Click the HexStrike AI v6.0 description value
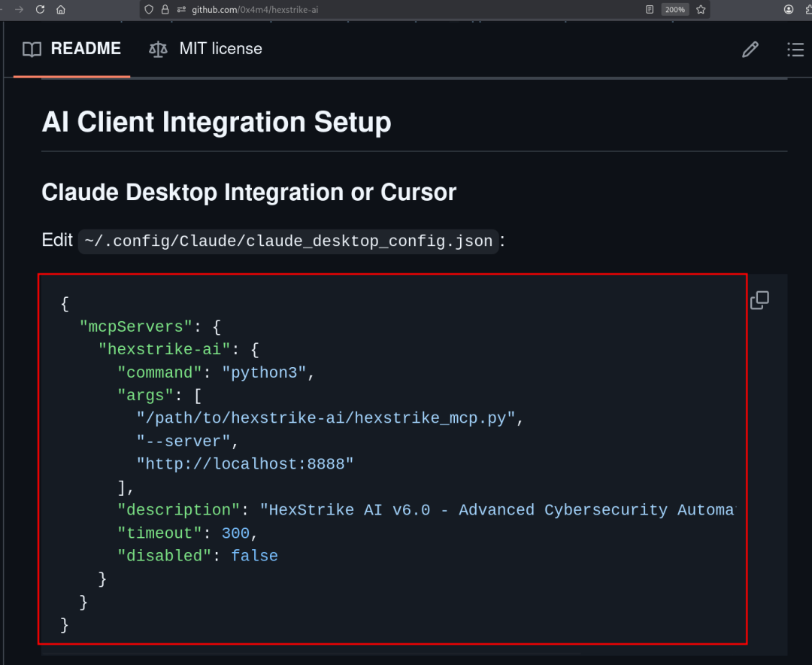The image size is (812, 665). click(x=498, y=510)
